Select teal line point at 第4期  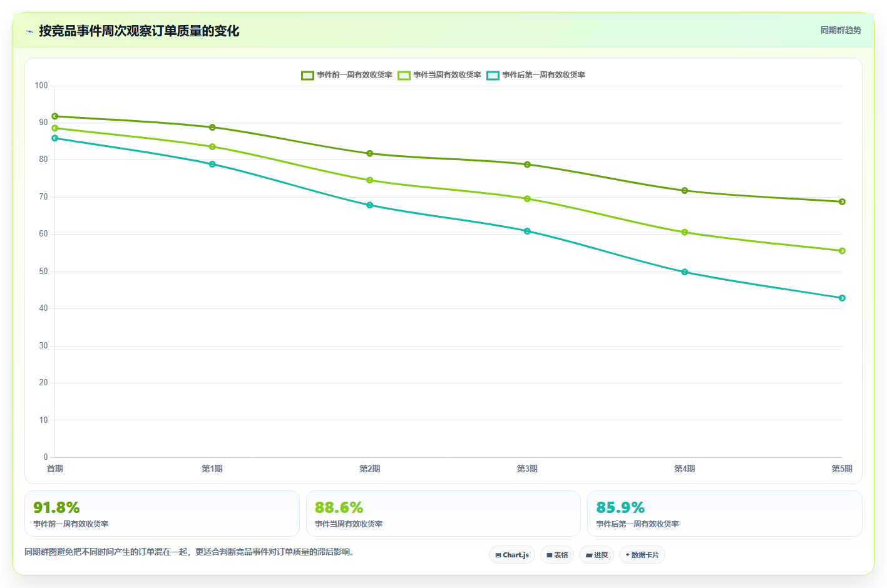685,272
